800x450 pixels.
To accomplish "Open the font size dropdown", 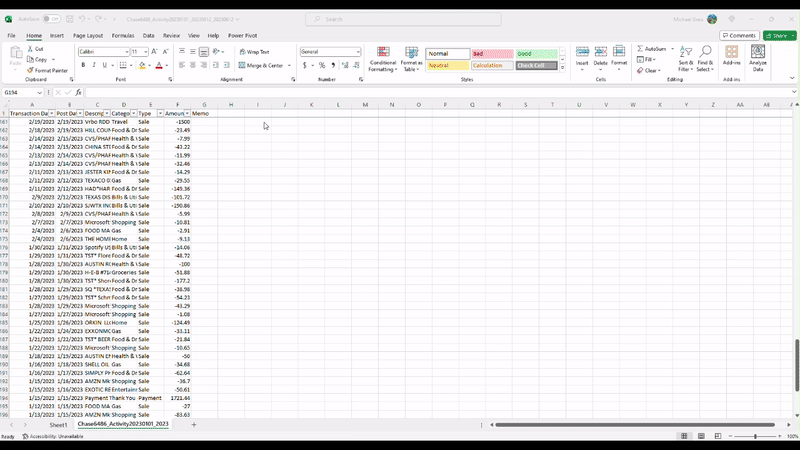I will click(146, 52).
